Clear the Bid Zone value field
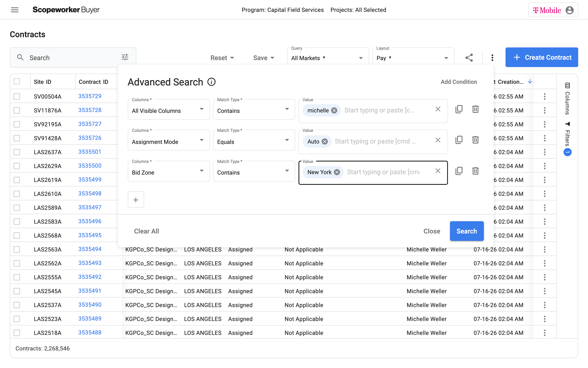 pos(438,171)
